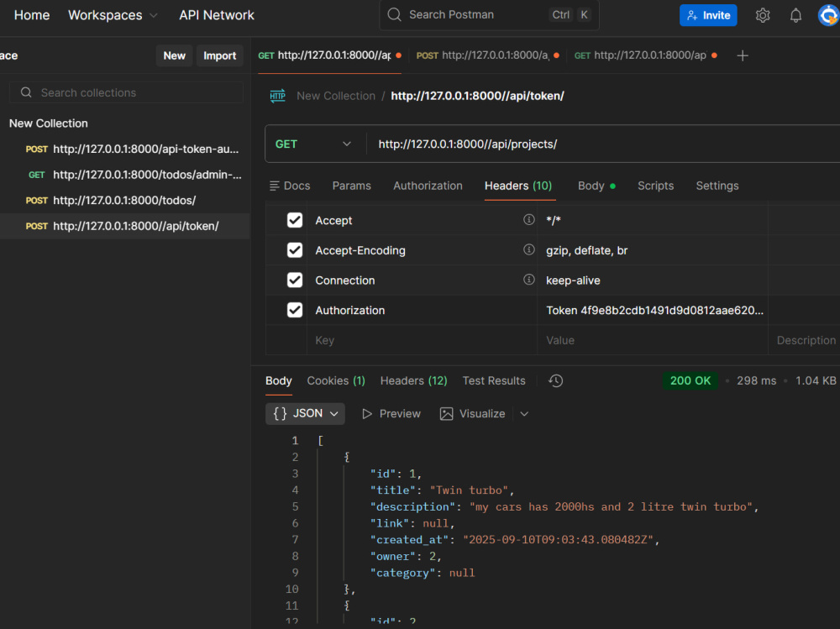Switch to the request Body tab
The height and width of the screenshot is (629, 840).
(x=596, y=186)
